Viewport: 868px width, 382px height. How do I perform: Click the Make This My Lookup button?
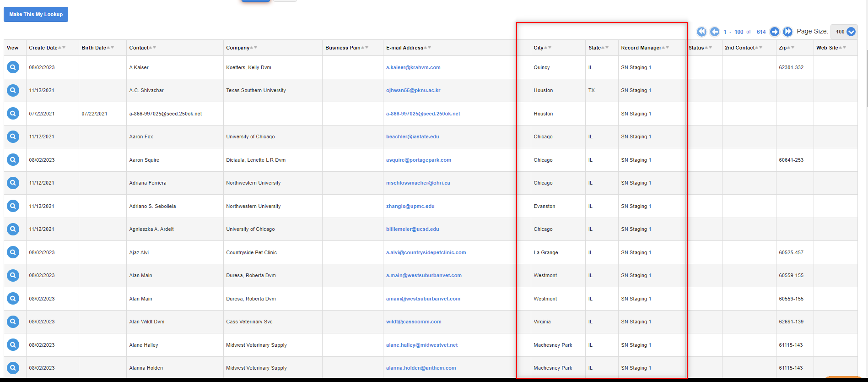(x=36, y=14)
